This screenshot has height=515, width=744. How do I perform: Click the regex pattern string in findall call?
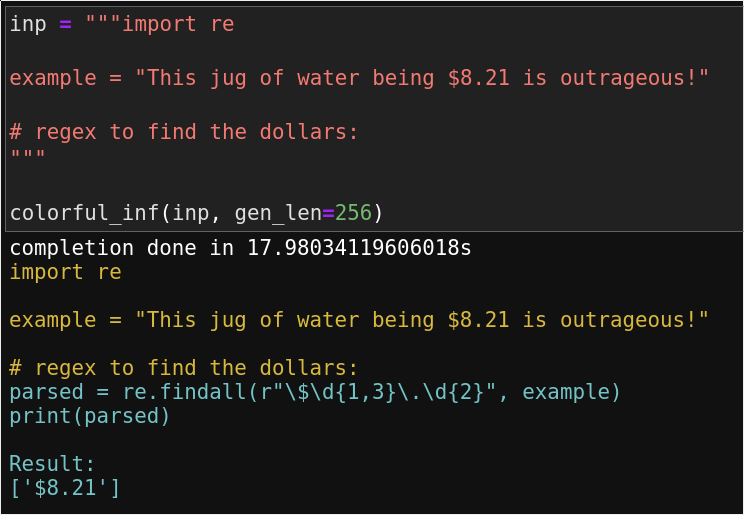[378, 392]
